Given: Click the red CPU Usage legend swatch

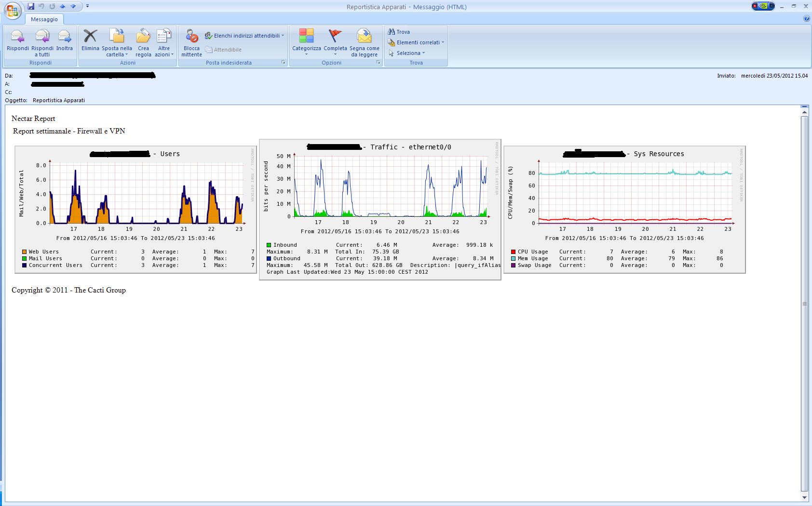Looking at the screenshot, I should pyautogui.click(x=513, y=252).
